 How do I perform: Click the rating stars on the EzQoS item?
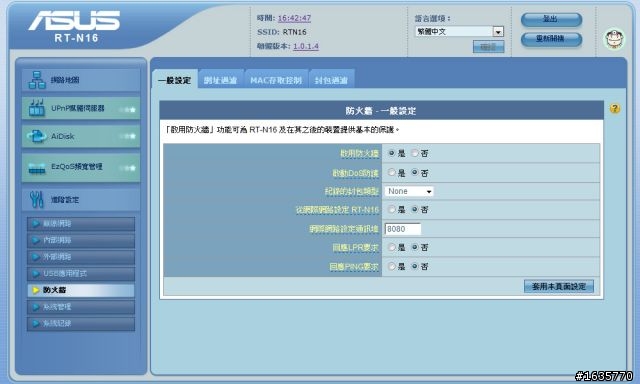(x=128, y=168)
